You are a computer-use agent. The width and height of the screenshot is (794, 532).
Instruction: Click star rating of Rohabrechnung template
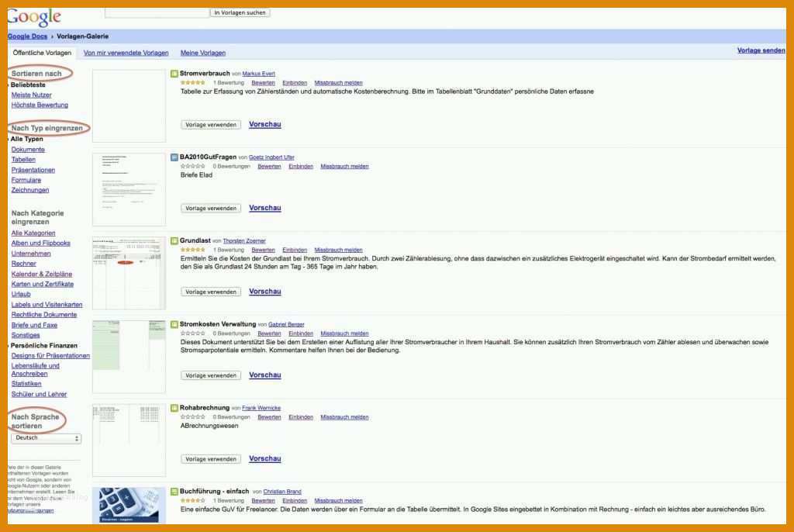(x=193, y=417)
